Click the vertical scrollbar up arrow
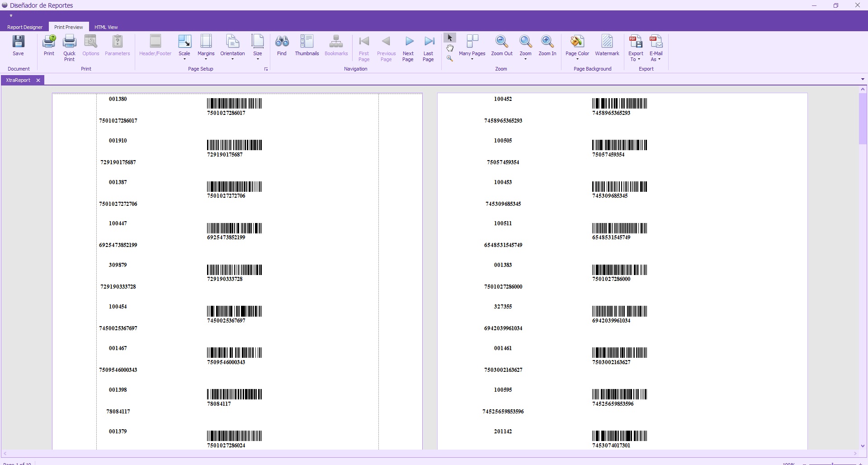Image resolution: width=868 pixels, height=465 pixels. pyautogui.click(x=863, y=90)
